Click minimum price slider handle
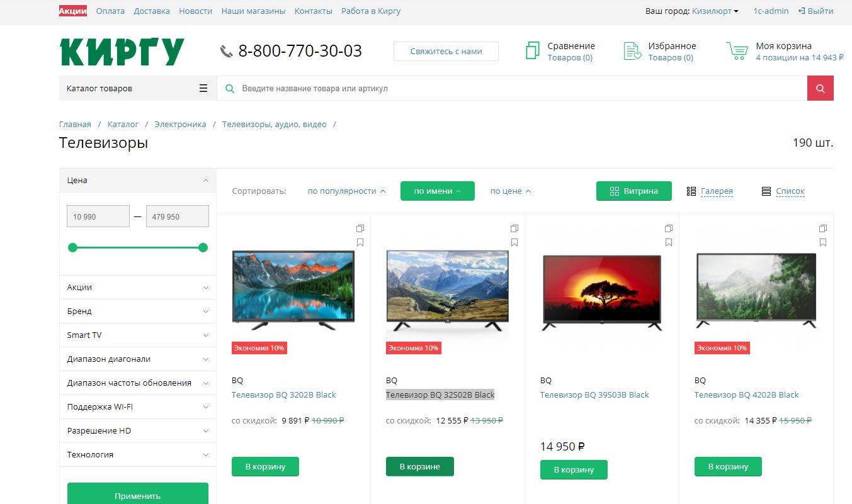This screenshot has height=504, width=852. click(72, 248)
